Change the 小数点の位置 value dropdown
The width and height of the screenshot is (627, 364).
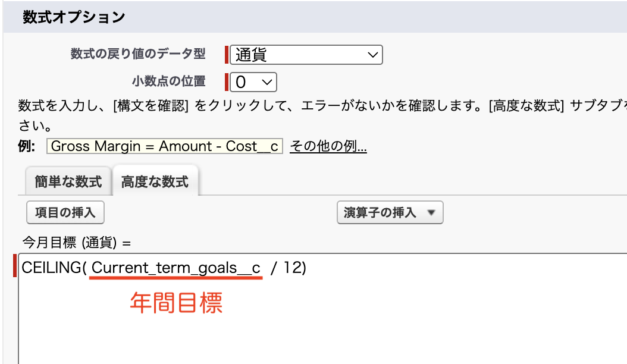pos(253,82)
